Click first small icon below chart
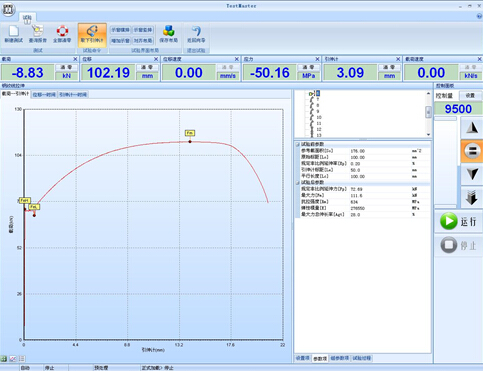Image resolution: width=483 pixels, height=371 pixels. click(x=4, y=359)
